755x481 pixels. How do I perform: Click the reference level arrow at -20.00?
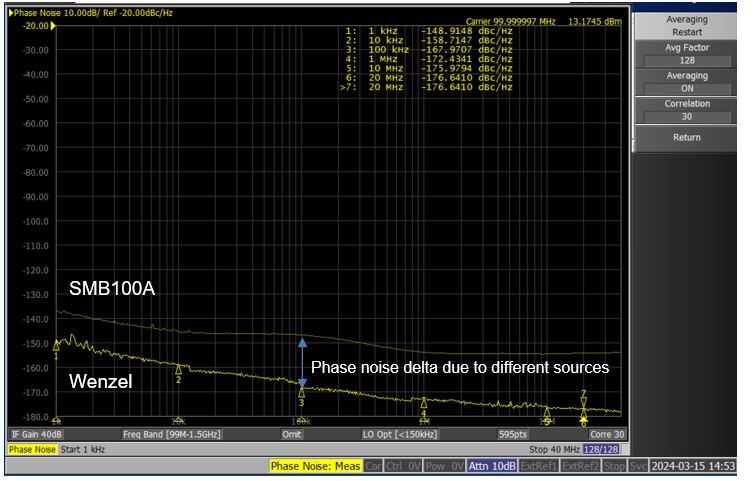pyautogui.click(x=53, y=26)
